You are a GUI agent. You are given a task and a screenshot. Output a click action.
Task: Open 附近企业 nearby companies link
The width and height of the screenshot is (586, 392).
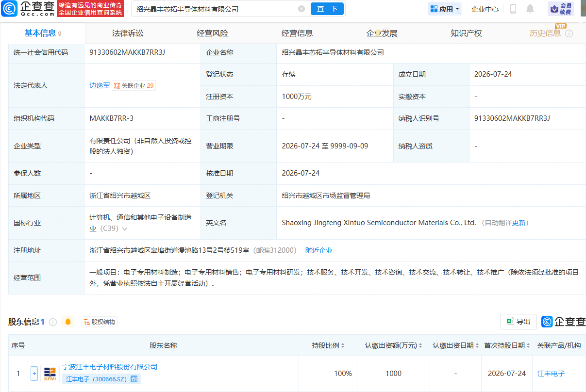pos(319,250)
